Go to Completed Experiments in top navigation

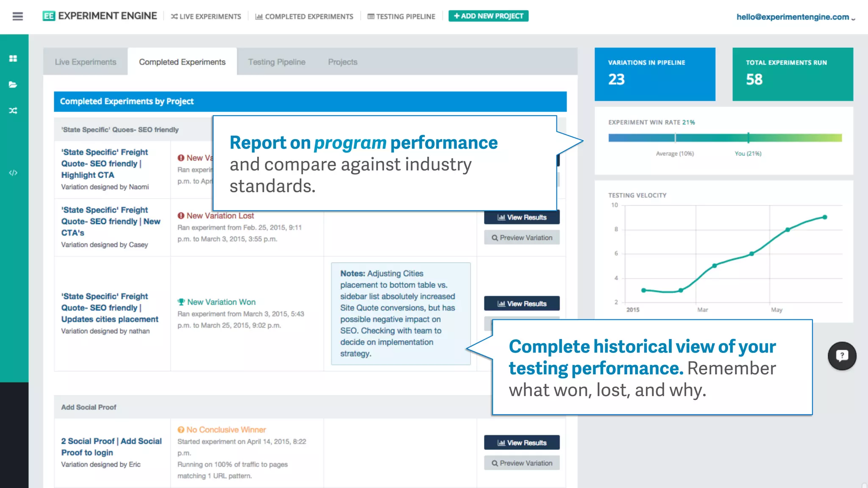(x=304, y=17)
